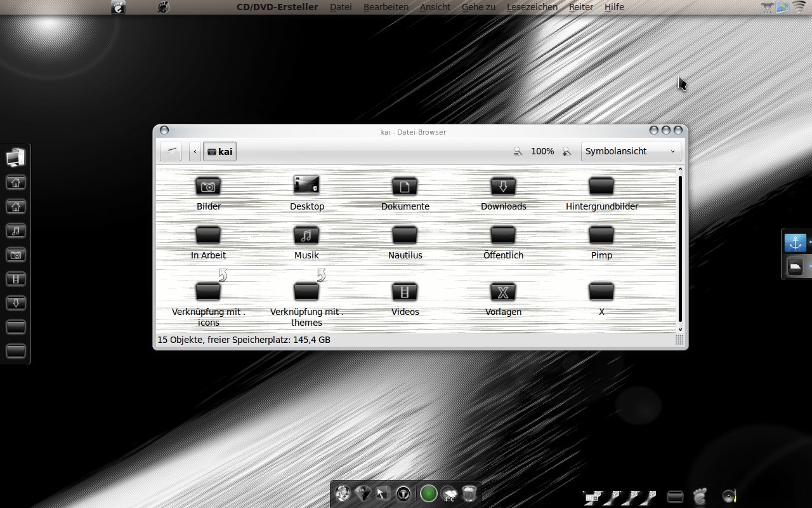The height and width of the screenshot is (508, 812).
Task: Click the speaker music icon bottom right
Action: click(730, 495)
